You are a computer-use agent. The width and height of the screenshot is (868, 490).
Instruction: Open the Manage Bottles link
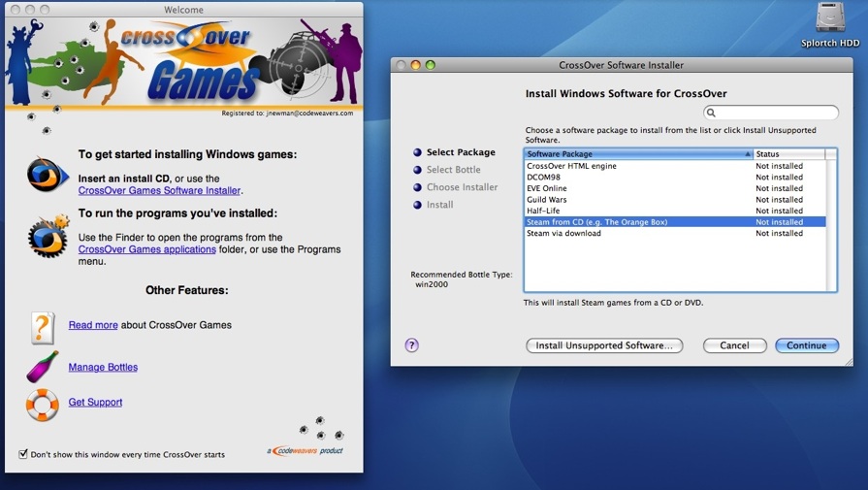coord(103,367)
